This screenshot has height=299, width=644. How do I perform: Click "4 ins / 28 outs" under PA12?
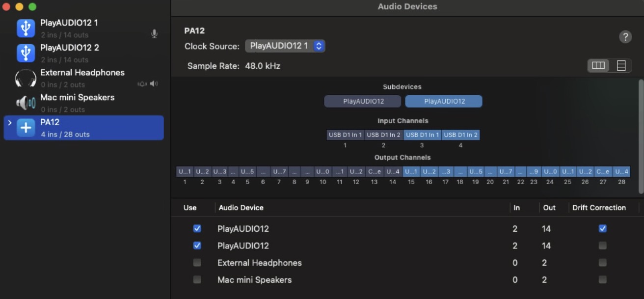[65, 134]
